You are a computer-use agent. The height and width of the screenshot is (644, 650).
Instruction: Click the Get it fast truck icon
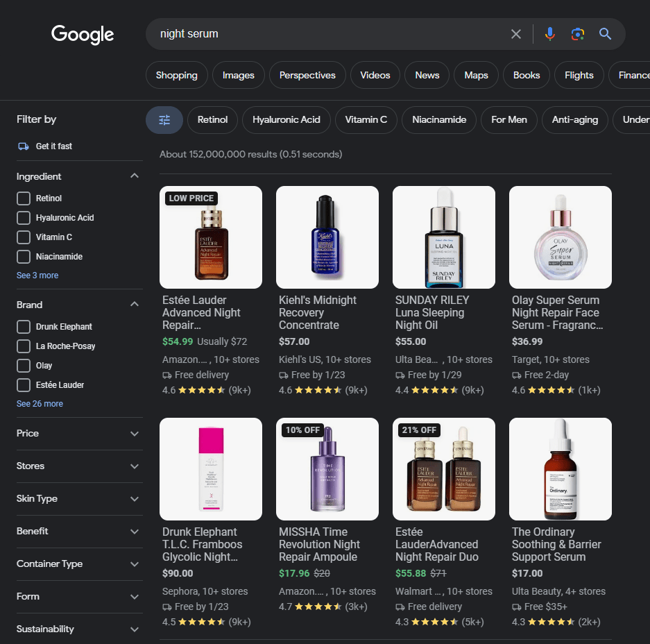tap(24, 146)
